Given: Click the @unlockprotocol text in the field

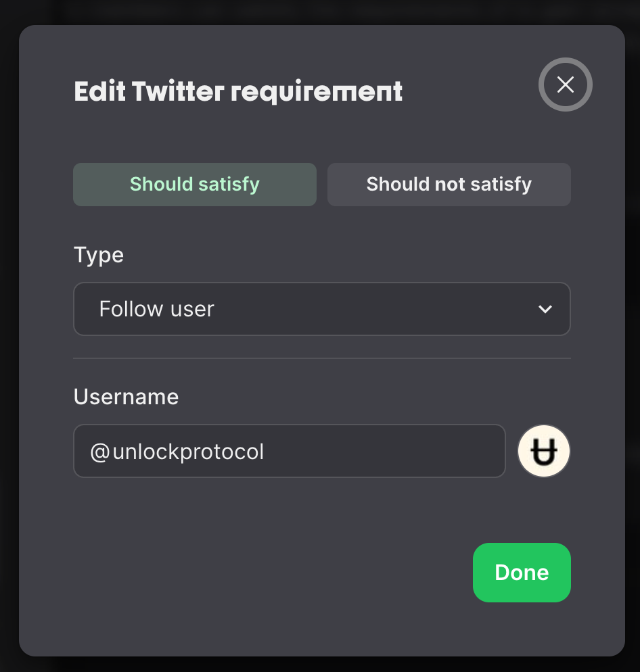Looking at the screenshot, I should (x=177, y=452).
